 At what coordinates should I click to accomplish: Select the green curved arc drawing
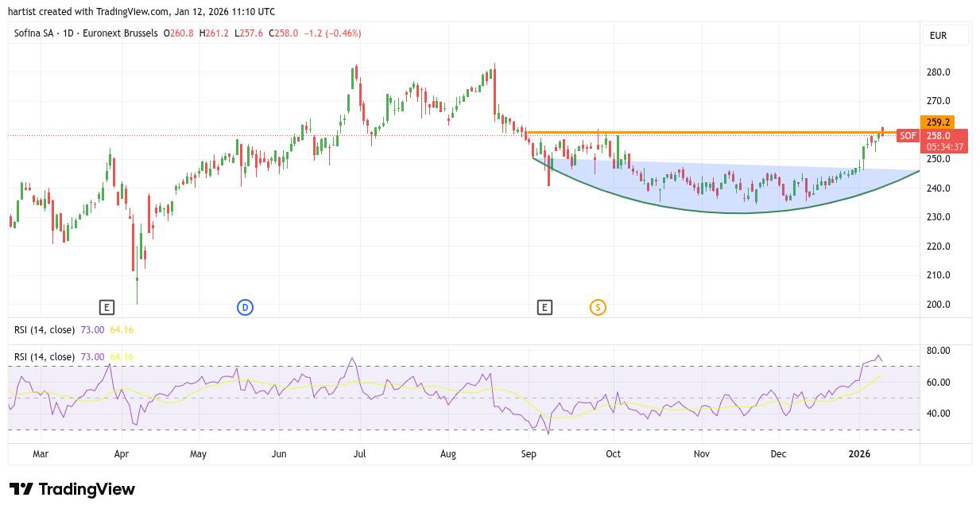click(x=739, y=212)
